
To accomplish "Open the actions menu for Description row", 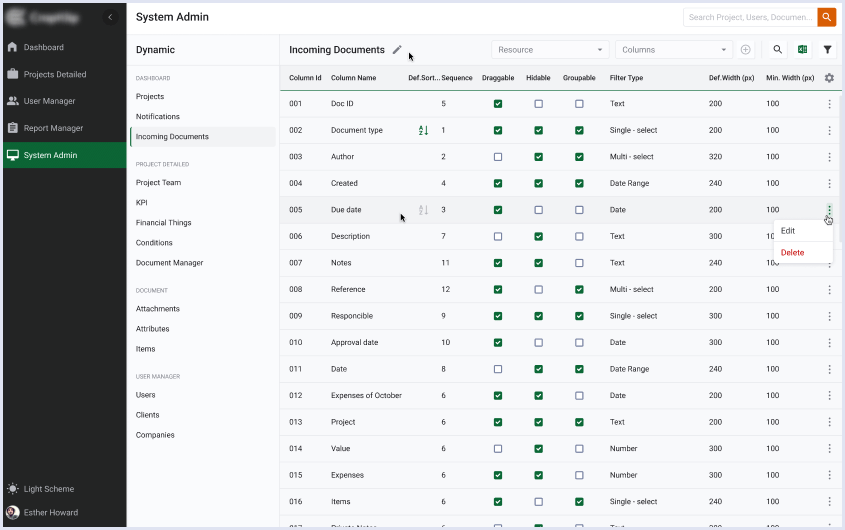I will click(829, 237).
